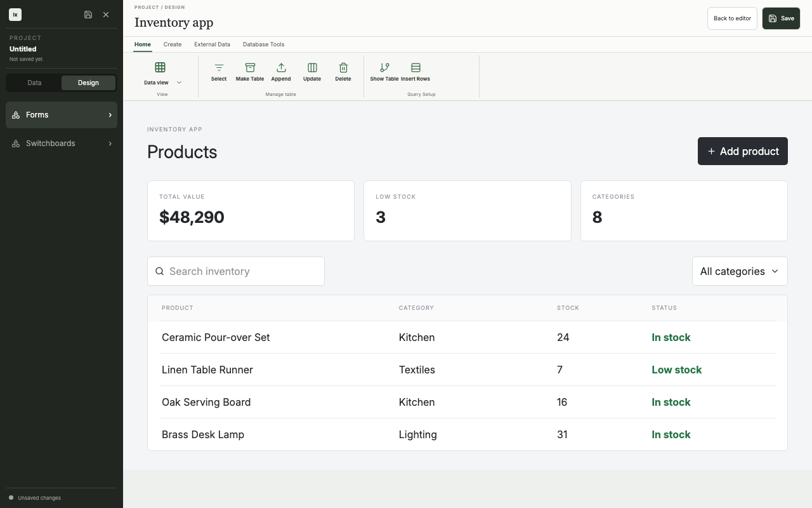This screenshot has height=508, width=812.
Task: Switch to the Data toggle
Action: (34, 83)
